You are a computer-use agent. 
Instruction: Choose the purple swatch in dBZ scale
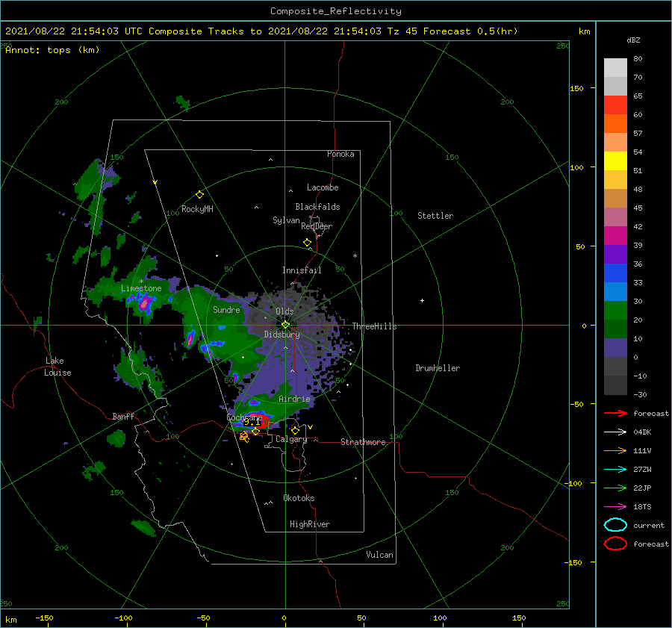tap(615, 254)
